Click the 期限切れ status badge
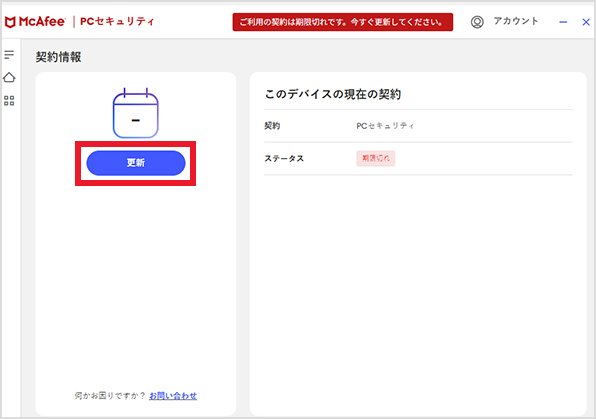 pos(376,159)
